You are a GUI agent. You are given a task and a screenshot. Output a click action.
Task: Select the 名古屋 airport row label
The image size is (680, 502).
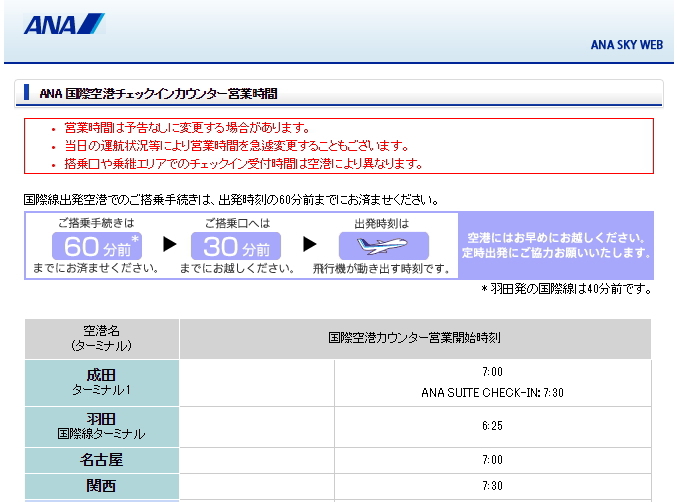click(x=101, y=459)
